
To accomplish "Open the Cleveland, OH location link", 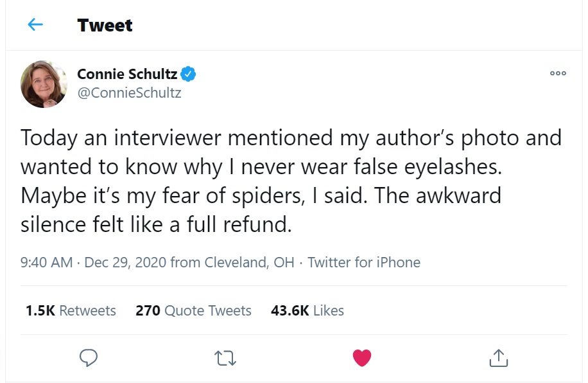I will point(249,262).
